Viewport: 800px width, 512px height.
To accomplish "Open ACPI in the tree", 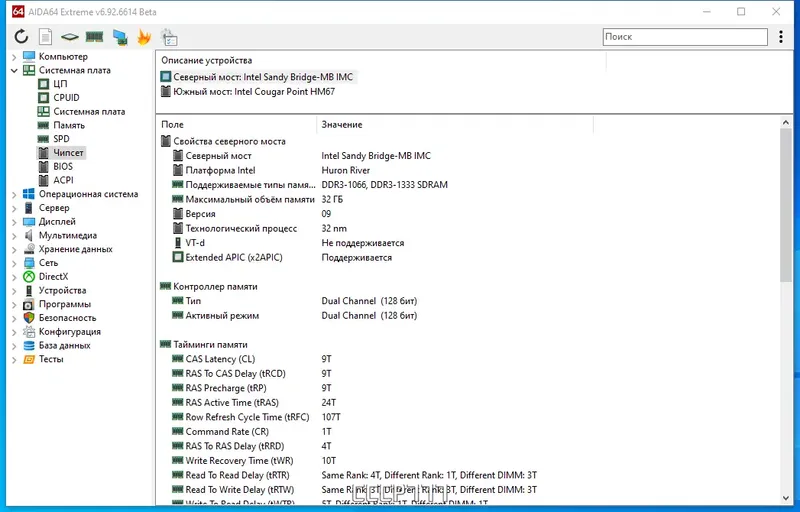I will click(x=63, y=180).
